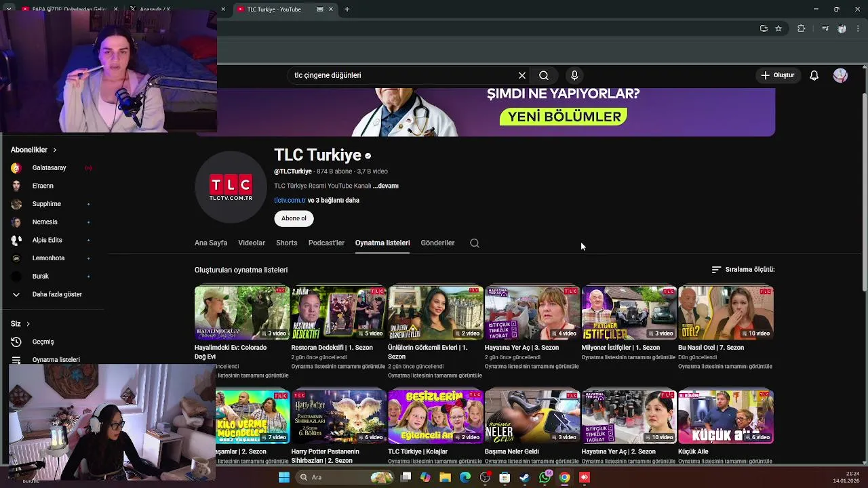The height and width of the screenshot is (488, 868).
Task: Open TLC Türkiye | Kolajlar playlist thumbnail
Action: click(435, 417)
